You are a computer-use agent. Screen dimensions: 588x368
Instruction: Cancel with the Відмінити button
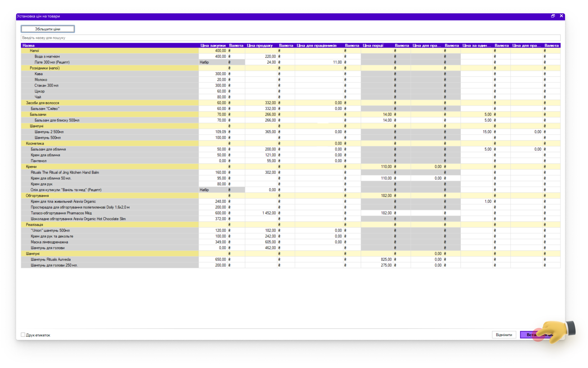tap(504, 335)
